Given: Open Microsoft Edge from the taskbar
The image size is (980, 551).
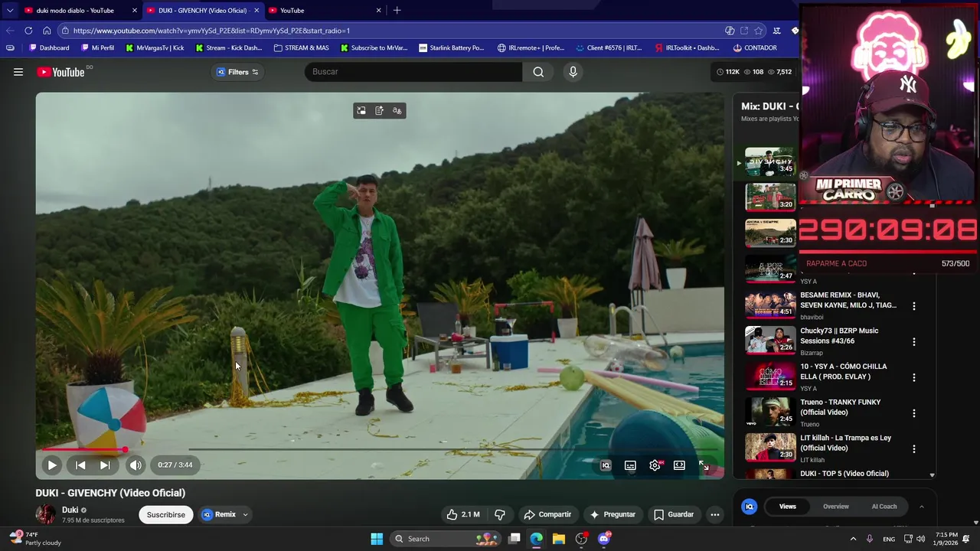Looking at the screenshot, I should pyautogui.click(x=536, y=539).
